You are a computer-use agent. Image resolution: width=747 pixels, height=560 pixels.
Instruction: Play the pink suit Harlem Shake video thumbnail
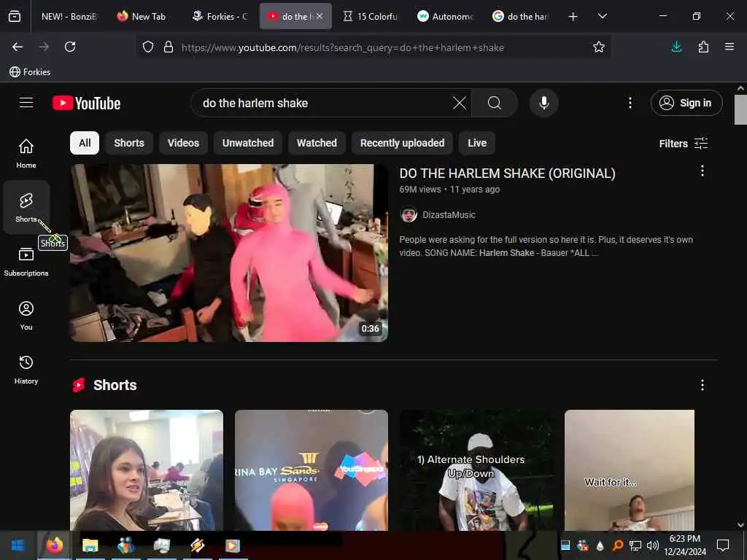[228, 253]
